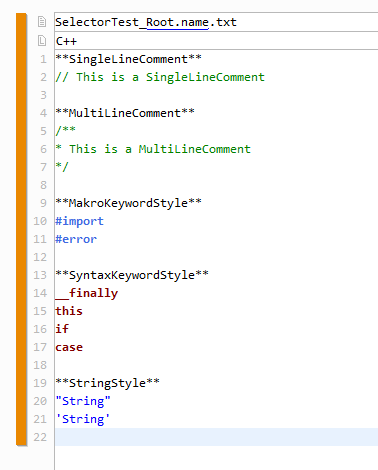Click line number 13 in the gutter
Screen dimensions: 378x470
point(40,275)
